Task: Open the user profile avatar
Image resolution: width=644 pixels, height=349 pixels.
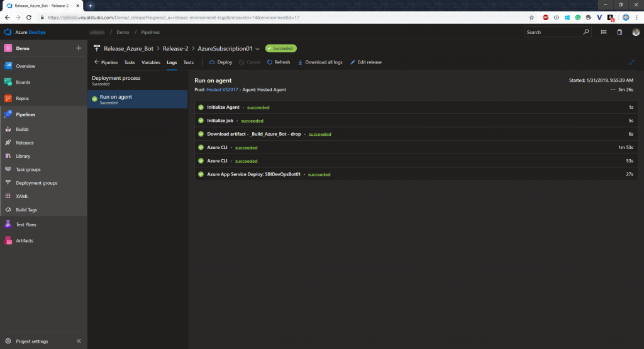Action: point(636,32)
